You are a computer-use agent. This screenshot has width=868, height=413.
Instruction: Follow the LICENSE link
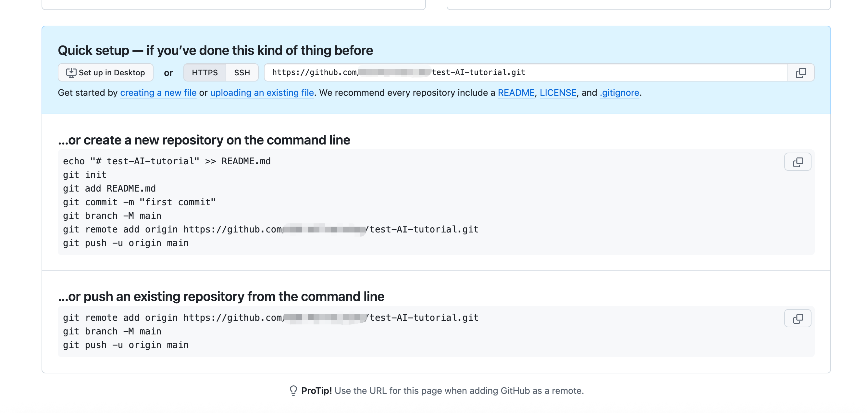[x=558, y=93]
